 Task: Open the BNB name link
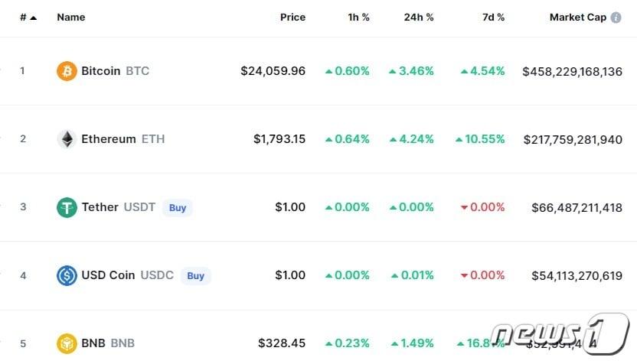[x=107, y=343]
